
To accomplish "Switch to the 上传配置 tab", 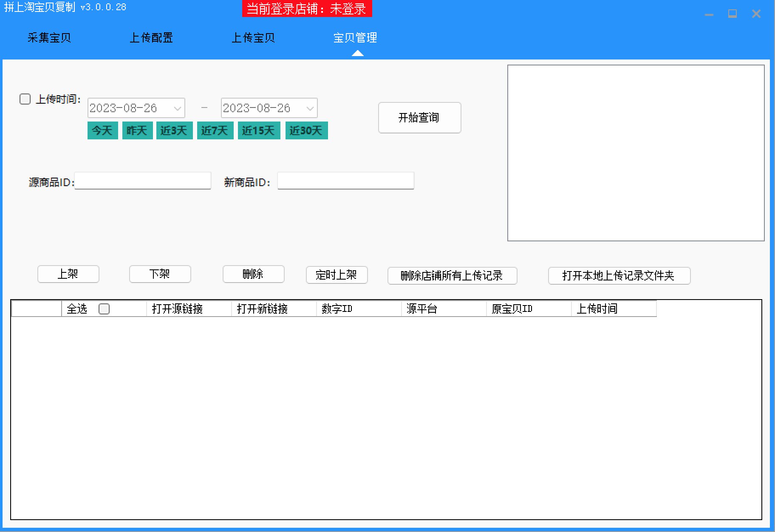I will [x=151, y=38].
